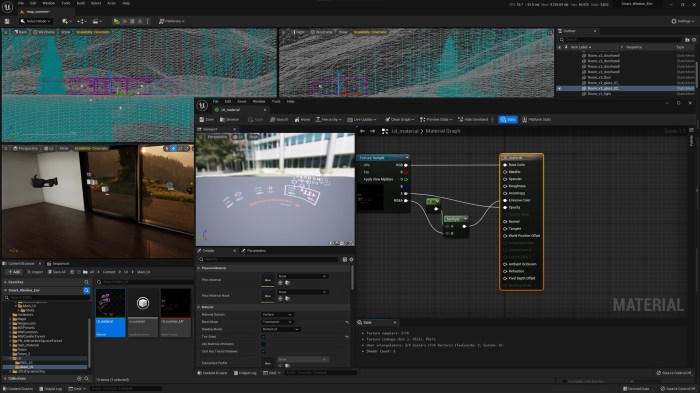Click Texture Sample RGB output pin
Screen dimensions: 700x393
point(405,165)
